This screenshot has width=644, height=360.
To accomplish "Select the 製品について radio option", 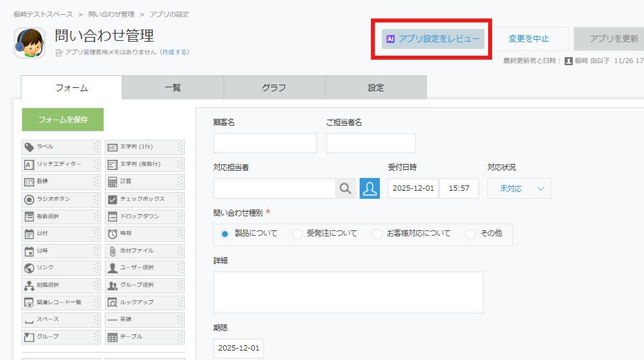I will 225,234.
